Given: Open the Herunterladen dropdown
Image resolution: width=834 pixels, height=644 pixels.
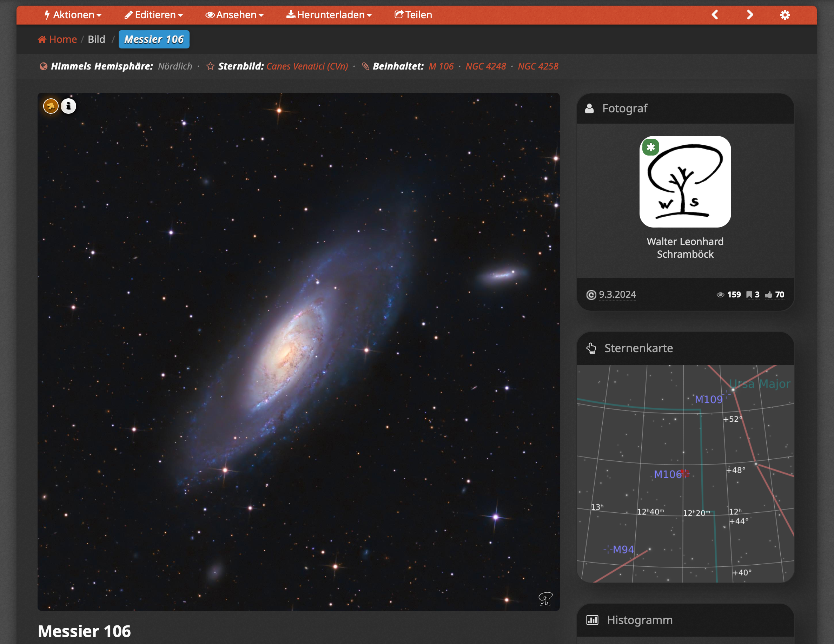Looking at the screenshot, I should click(x=329, y=15).
